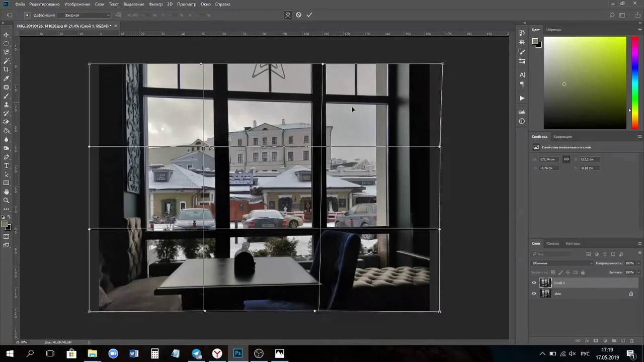Screen dimensions: 644x362
Task: Switch to the Каналы tab
Action: tap(552, 243)
